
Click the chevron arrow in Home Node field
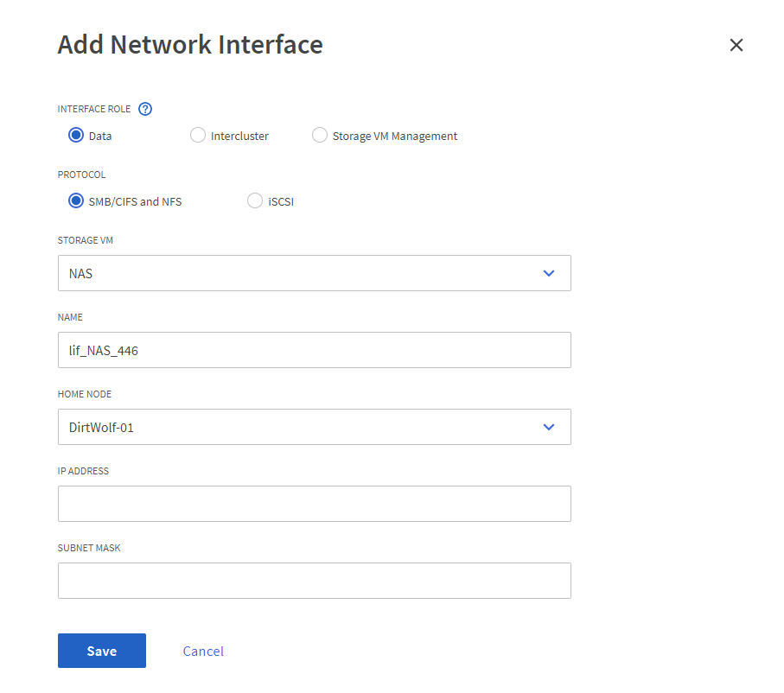pyautogui.click(x=548, y=427)
